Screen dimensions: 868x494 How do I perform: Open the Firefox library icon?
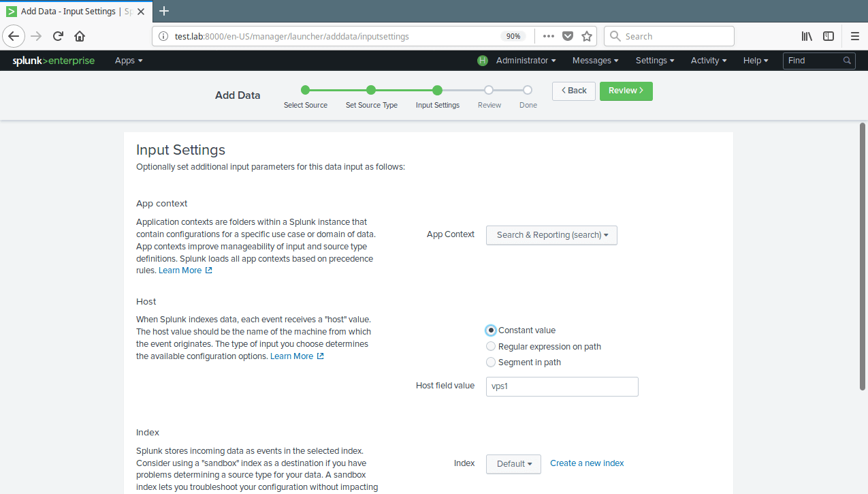coord(807,36)
